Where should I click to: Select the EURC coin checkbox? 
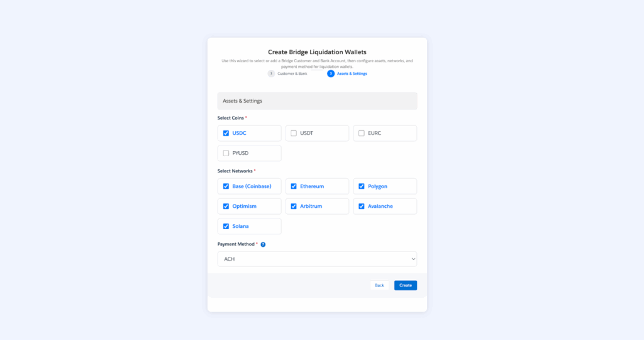point(362,133)
